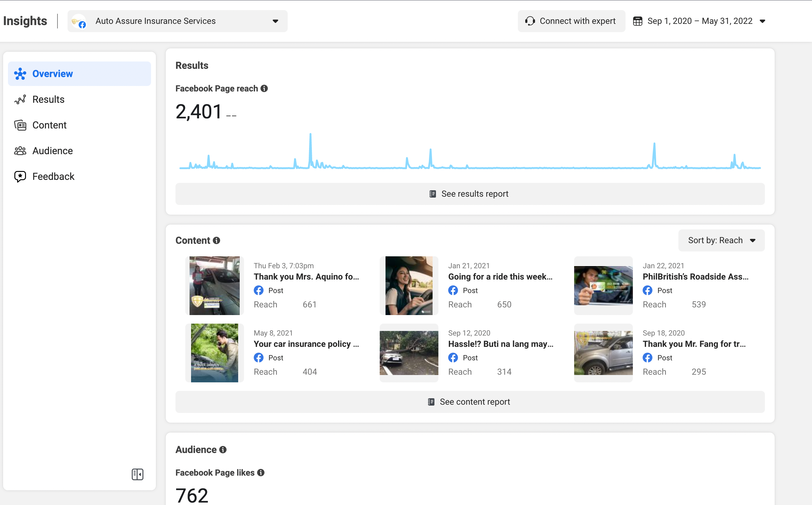Click the Feedback star bubble icon
812x505 pixels.
click(20, 176)
